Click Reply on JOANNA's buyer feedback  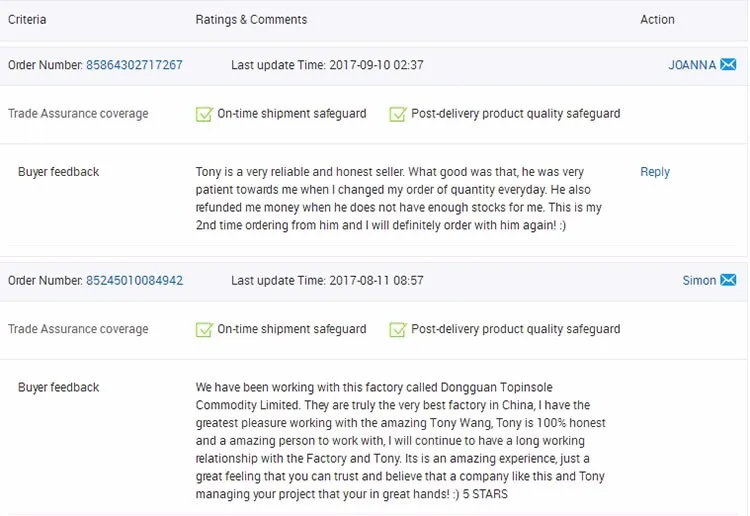[655, 172]
